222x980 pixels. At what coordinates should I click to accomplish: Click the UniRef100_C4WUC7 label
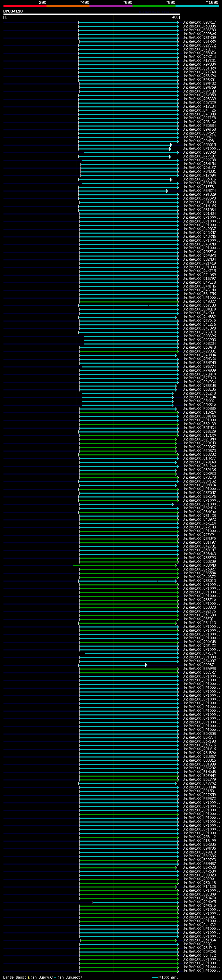point(199,302)
